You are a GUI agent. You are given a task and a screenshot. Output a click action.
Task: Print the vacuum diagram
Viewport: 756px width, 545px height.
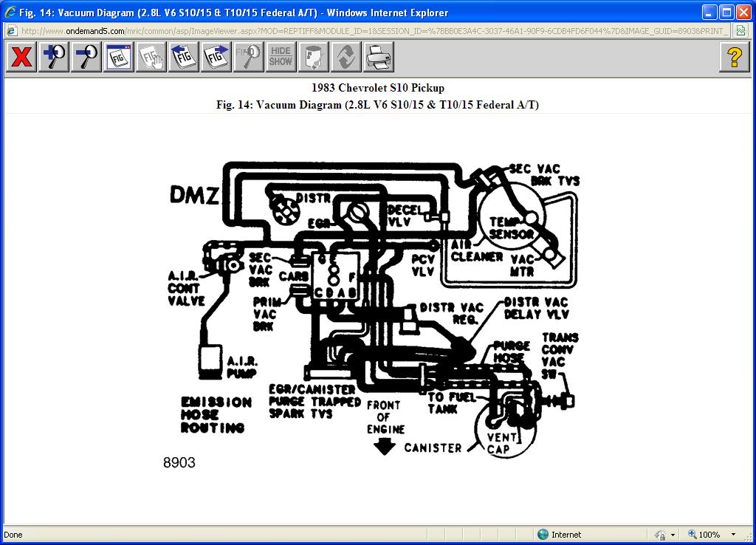379,57
